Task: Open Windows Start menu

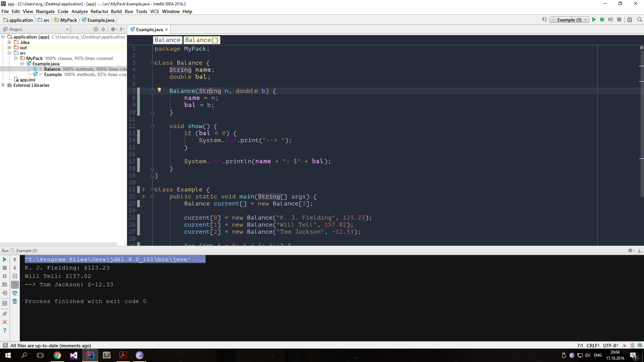Action: 8,355
